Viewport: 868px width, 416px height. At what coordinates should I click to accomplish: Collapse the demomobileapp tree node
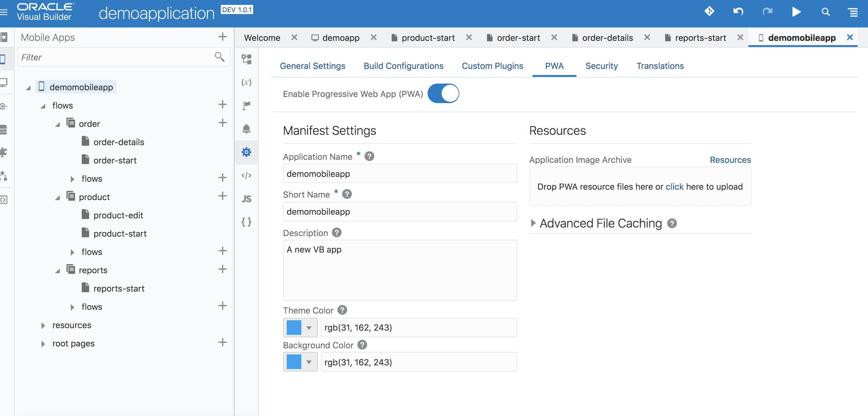28,88
